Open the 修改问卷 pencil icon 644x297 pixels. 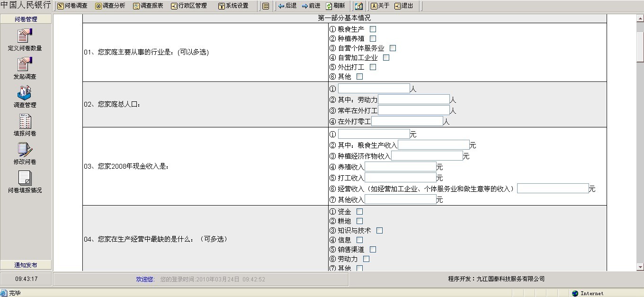point(25,150)
